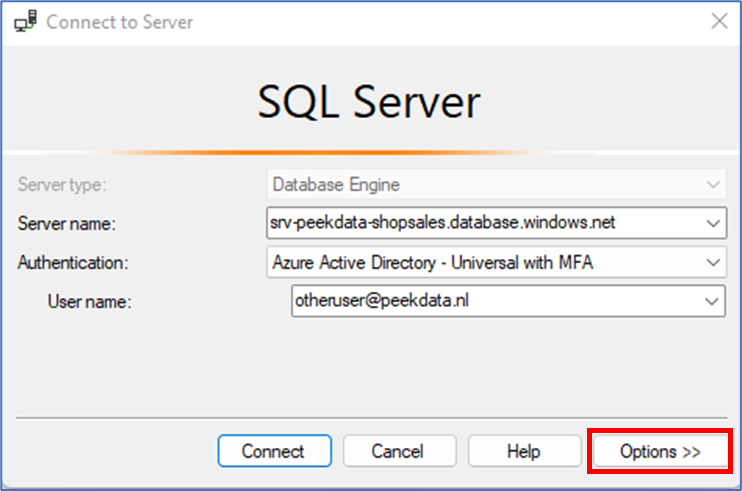Click inside the srv-peekdata-shopsales server name field

pyautogui.click(x=496, y=223)
